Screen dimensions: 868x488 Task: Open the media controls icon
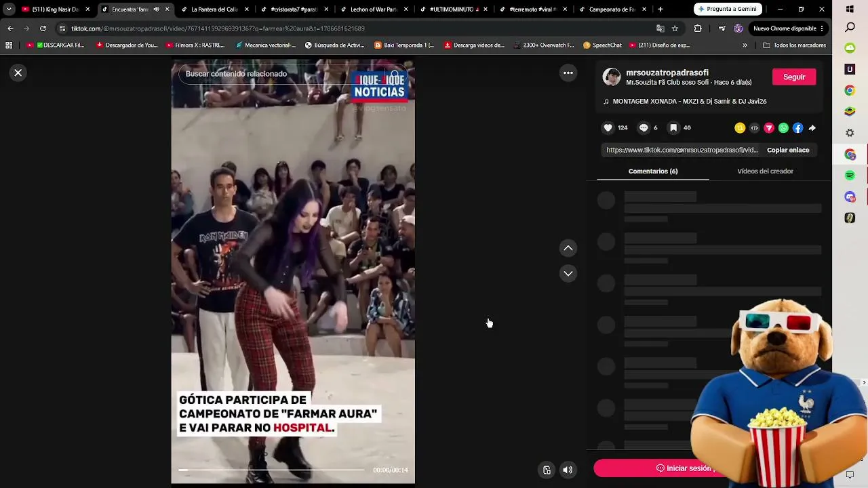click(x=721, y=28)
